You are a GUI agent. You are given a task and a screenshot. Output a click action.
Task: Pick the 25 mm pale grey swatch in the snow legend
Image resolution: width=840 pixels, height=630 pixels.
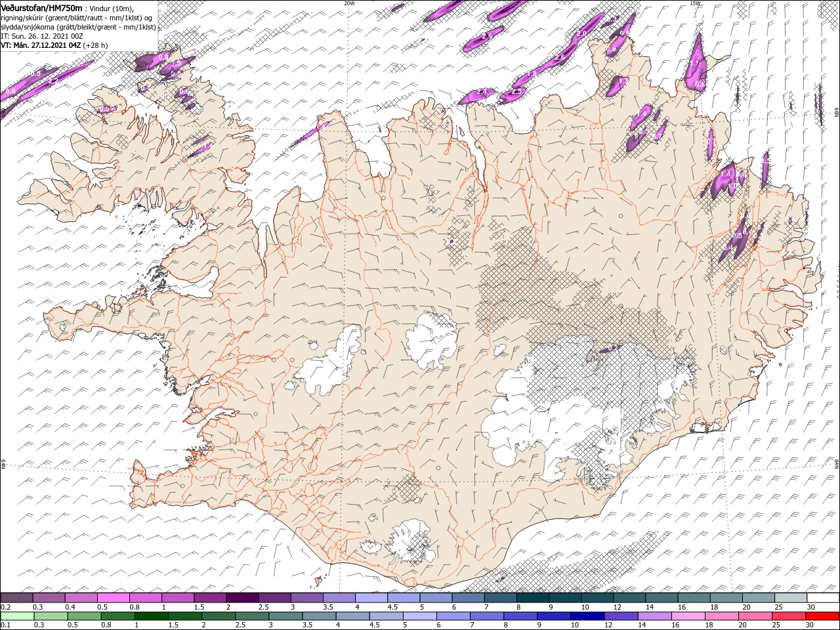790,597
